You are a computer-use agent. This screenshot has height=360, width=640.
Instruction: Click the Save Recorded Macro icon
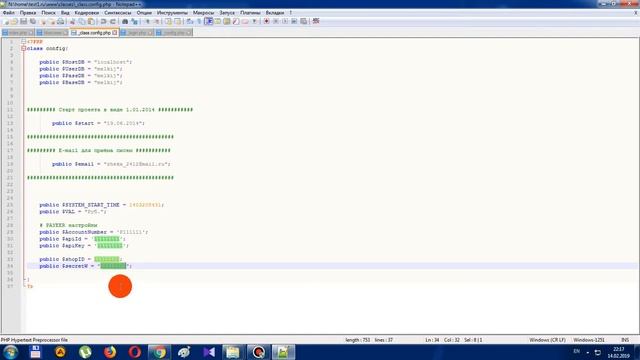[303, 21]
